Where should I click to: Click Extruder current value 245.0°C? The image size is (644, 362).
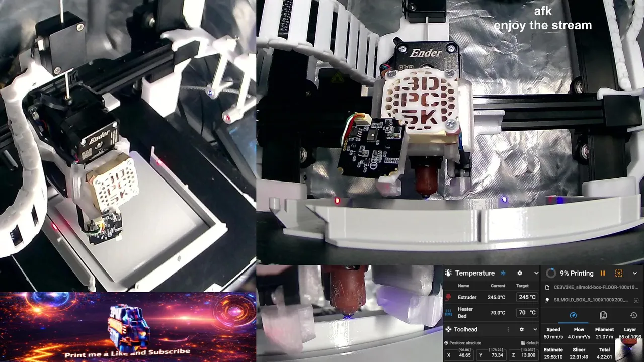(x=496, y=297)
